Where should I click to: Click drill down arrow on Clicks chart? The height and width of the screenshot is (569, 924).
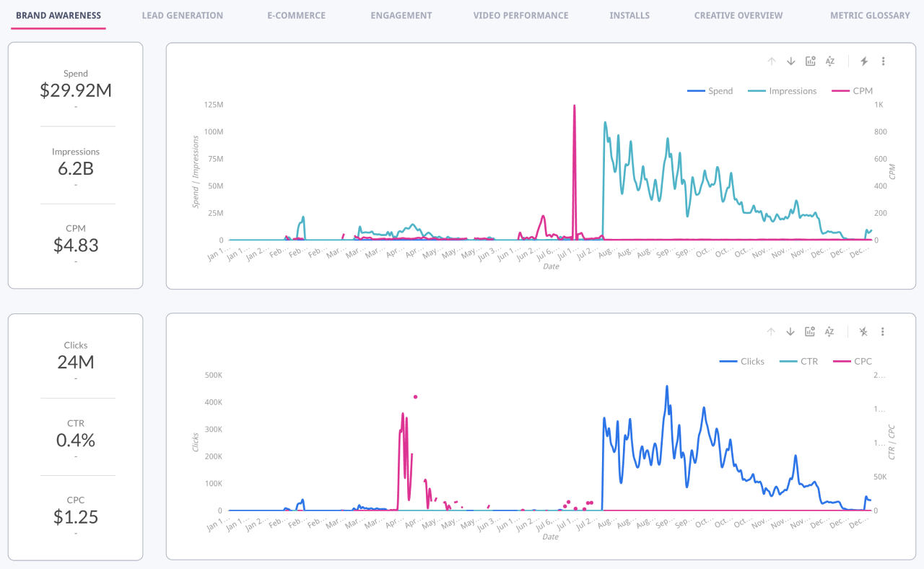790,331
